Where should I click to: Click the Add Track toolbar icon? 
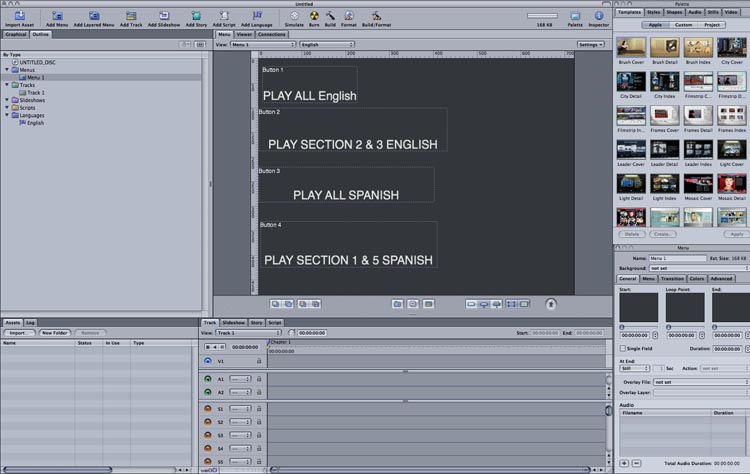[131, 16]
